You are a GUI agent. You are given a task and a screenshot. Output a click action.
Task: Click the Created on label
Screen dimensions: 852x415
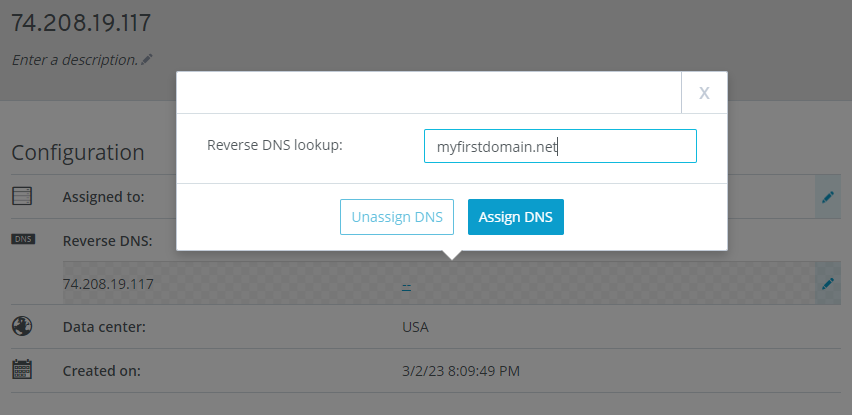tap(102, 372)
